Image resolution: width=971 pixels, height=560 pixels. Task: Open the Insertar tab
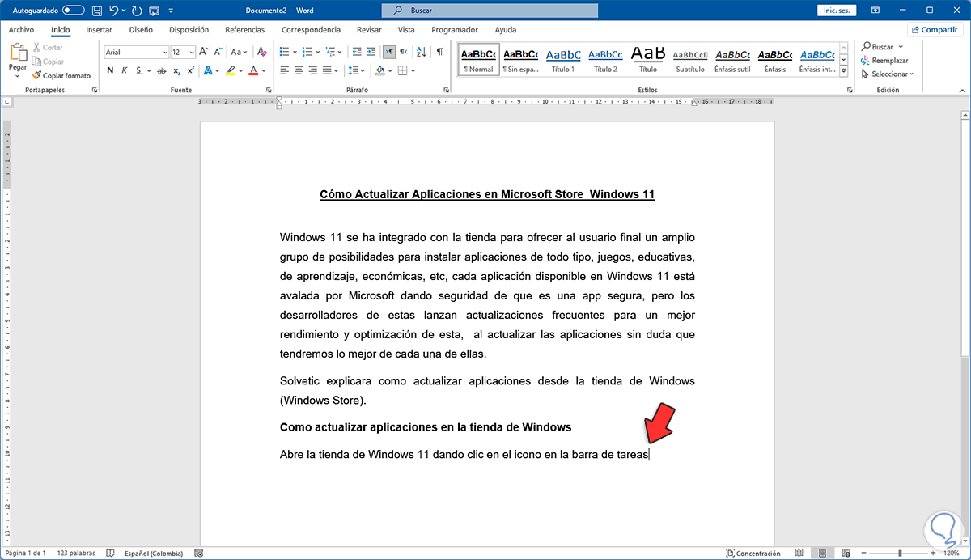99,29
